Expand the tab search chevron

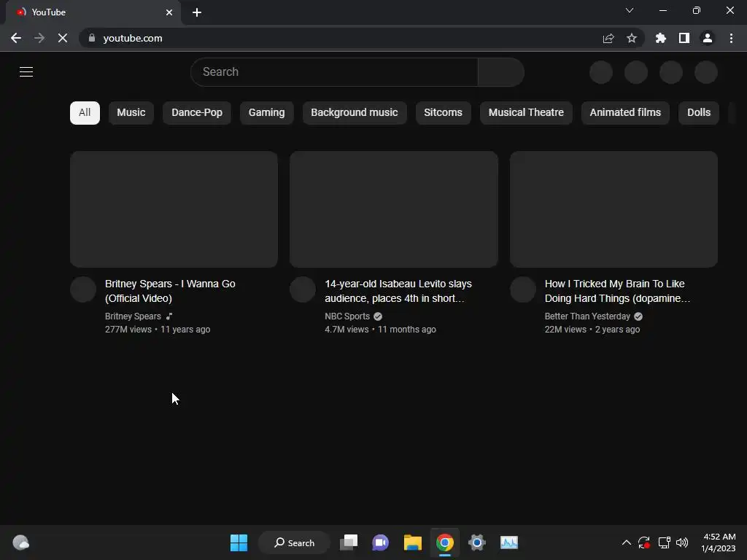click(630, 10)
